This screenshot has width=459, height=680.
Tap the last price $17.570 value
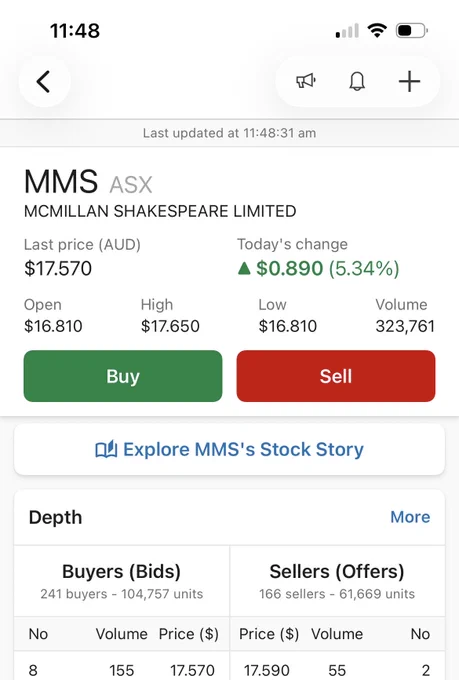(58, 268)
